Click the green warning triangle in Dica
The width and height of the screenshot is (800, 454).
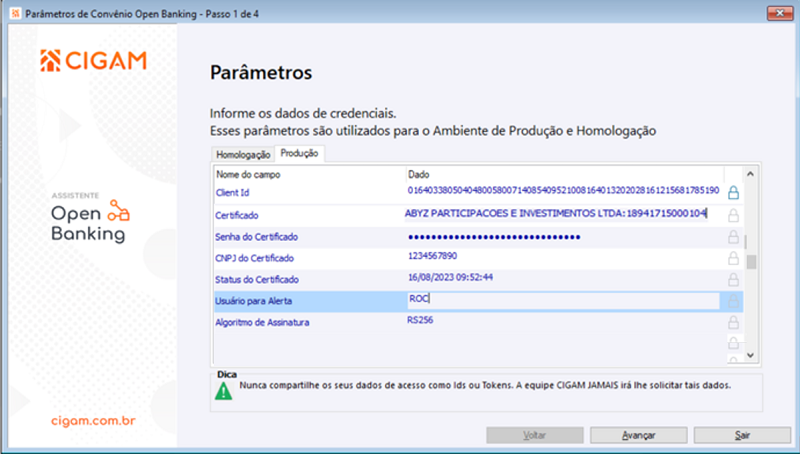click(223, 391)
